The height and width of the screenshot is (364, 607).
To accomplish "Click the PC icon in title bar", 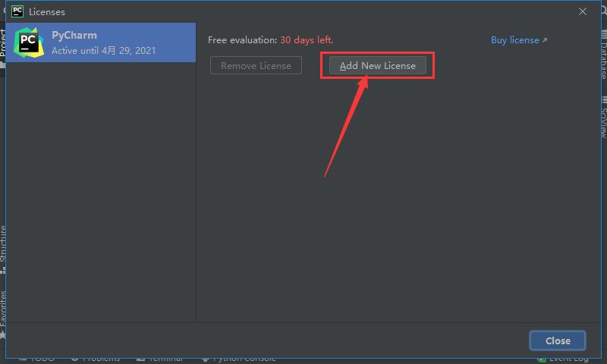I will (17, 11).
